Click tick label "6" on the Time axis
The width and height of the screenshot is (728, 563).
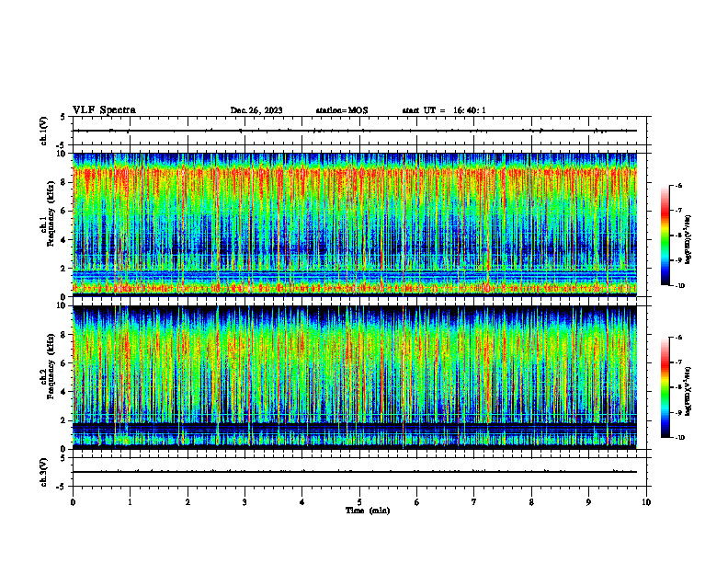[x=417, y=502]
